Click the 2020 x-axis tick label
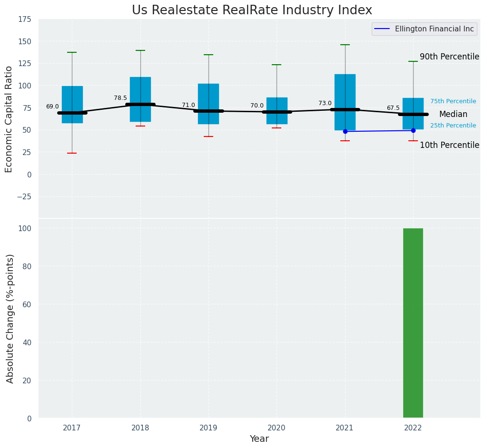Screen dimensions: 485x448 pyautogui.click(x=277, y=428)
